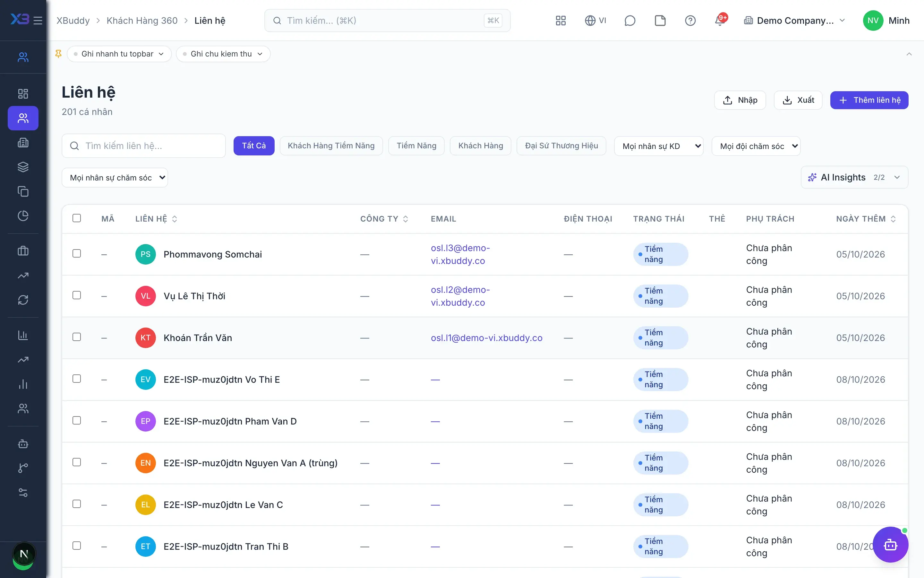Open the briefcase icon in sidebar
Screen dimensions: 924x578
[23, 251]
